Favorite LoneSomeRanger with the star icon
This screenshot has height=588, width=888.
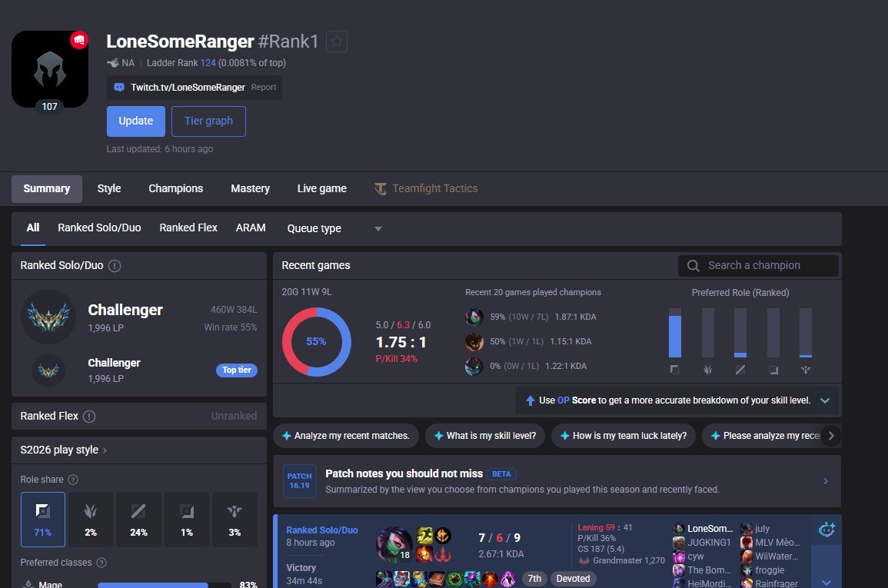point(337,42)
